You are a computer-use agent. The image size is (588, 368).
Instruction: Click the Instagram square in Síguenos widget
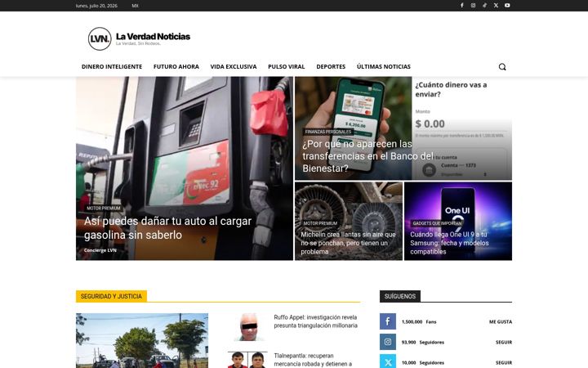pos(388,342)
